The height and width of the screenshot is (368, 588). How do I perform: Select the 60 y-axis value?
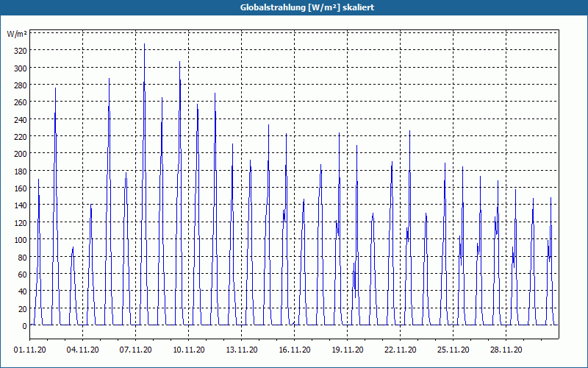[23, 275]
